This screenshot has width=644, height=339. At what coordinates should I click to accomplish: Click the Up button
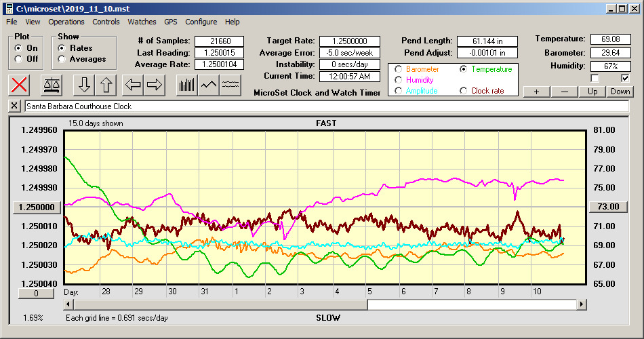[x=592, y=92]
